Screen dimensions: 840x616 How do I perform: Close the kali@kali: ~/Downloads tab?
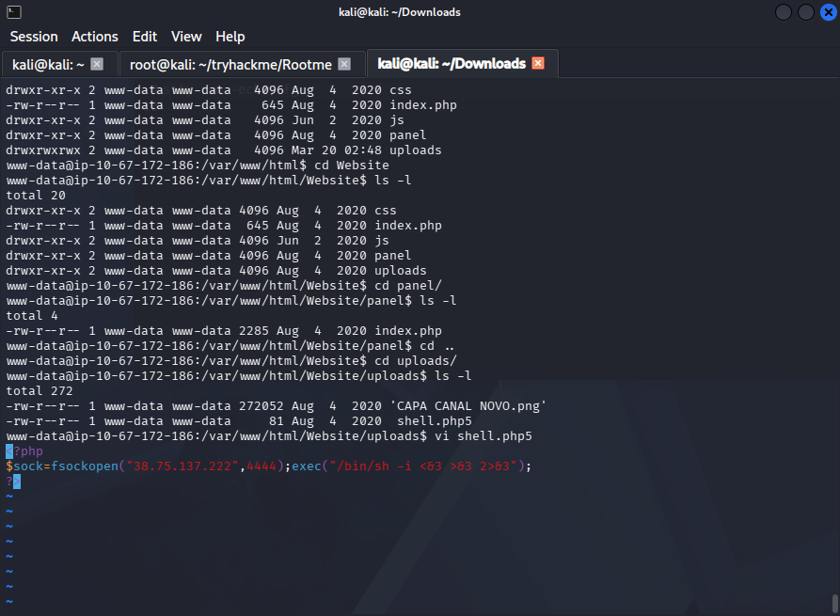(x=538, y=63)
